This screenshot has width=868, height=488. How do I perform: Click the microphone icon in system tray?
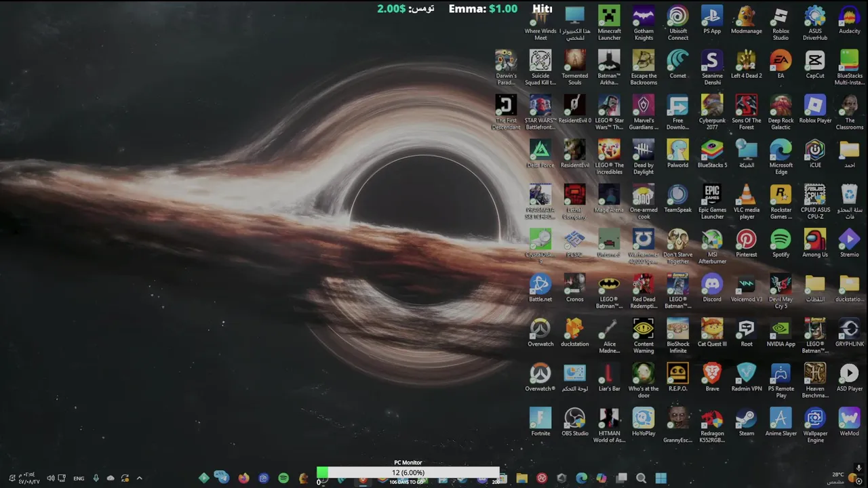pyautogui.click(x=96, y=478)
